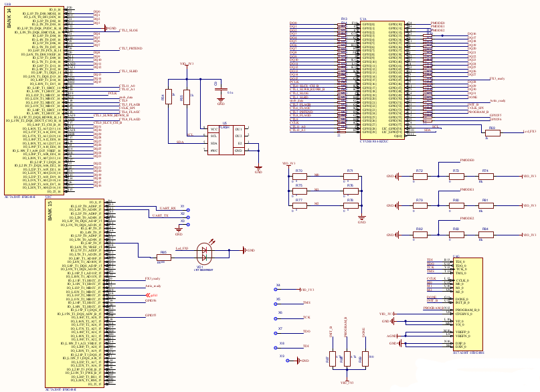Select pull-up resistor R87 under INIT_B
540x392 pixels.
point(333,359)
